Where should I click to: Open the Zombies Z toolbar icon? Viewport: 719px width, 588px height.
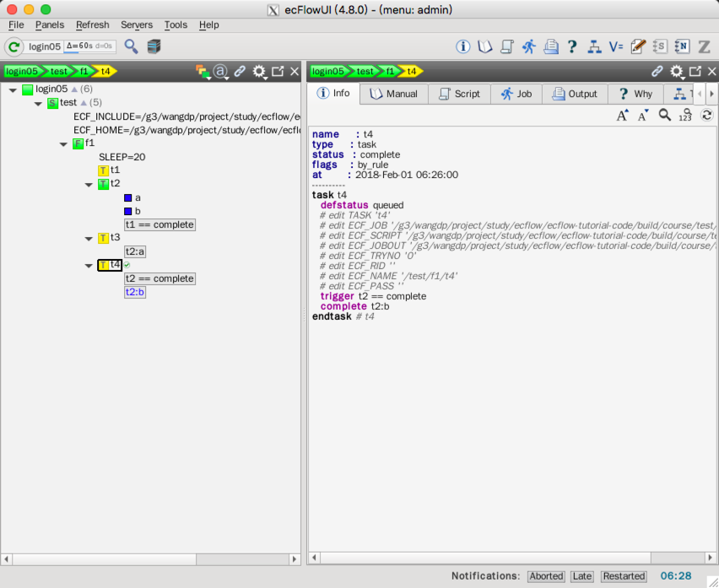coord(705,46)
